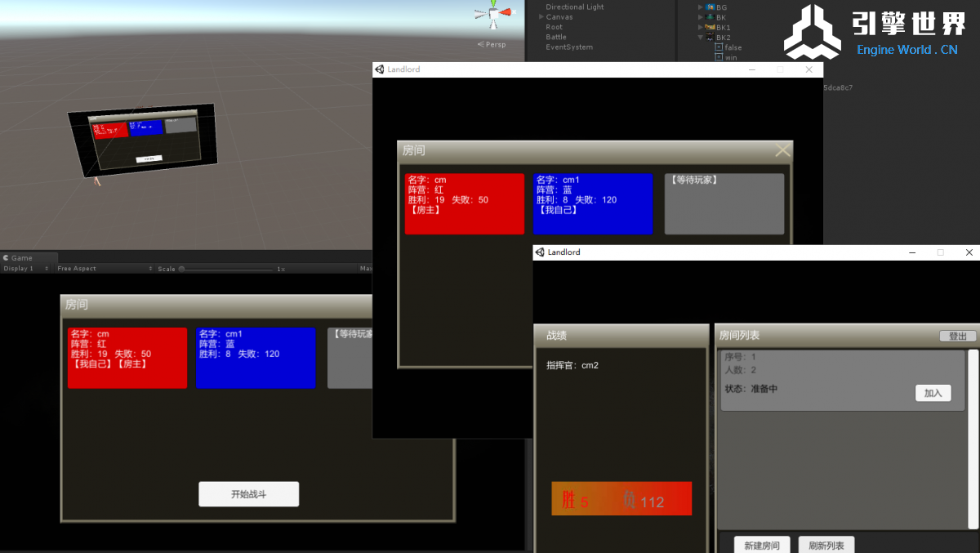Click the 开始战斗 button
Screen dimensions: 980x553
(x=248, y=494)
